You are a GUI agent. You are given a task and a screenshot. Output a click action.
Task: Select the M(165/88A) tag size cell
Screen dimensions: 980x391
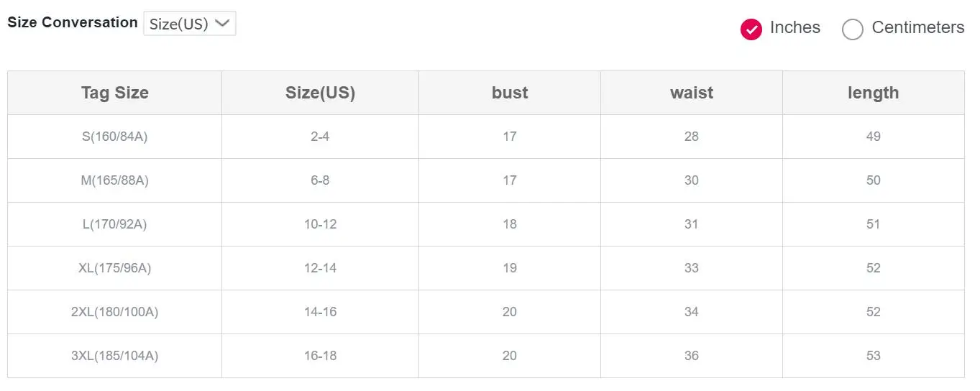point(115,180)
